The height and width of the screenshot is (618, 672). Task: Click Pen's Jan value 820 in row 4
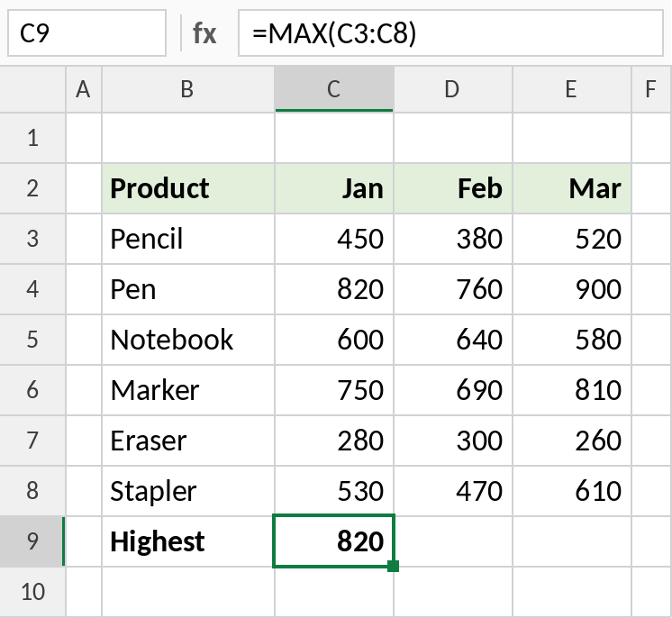click(x=334, y=289)
